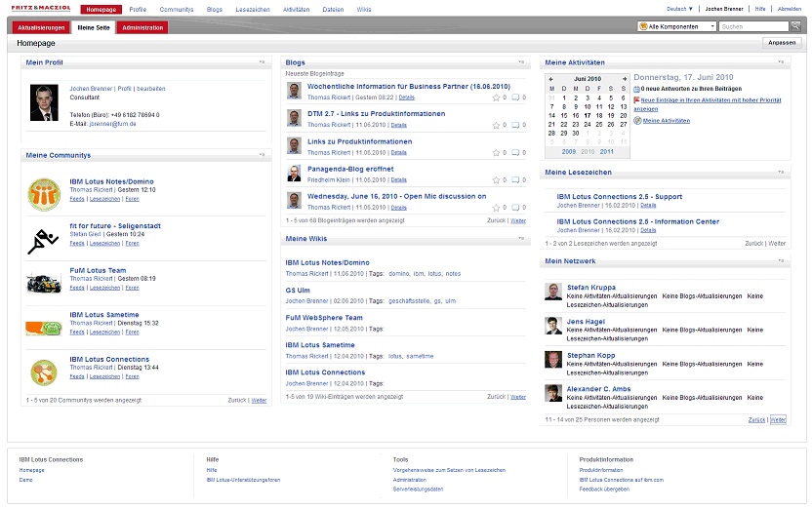Click the Meine Aktivitäten globe icon
Viewport: 812px width, 509px height.
click(637, 121)
